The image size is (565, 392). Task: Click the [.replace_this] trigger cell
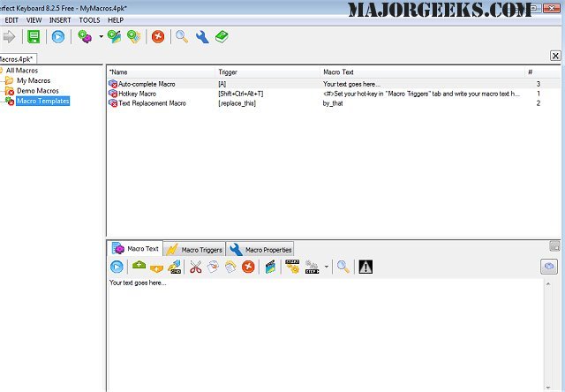(237, 103)
